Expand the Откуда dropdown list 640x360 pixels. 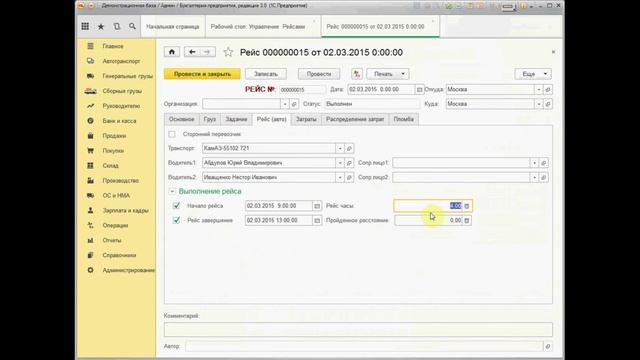(x=539, y=89)
